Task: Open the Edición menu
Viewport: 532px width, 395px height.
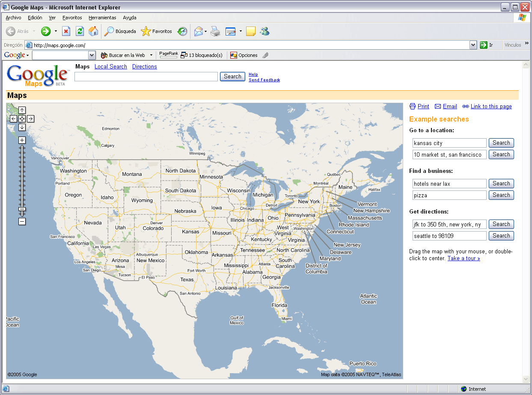Action: pos(35,18)
